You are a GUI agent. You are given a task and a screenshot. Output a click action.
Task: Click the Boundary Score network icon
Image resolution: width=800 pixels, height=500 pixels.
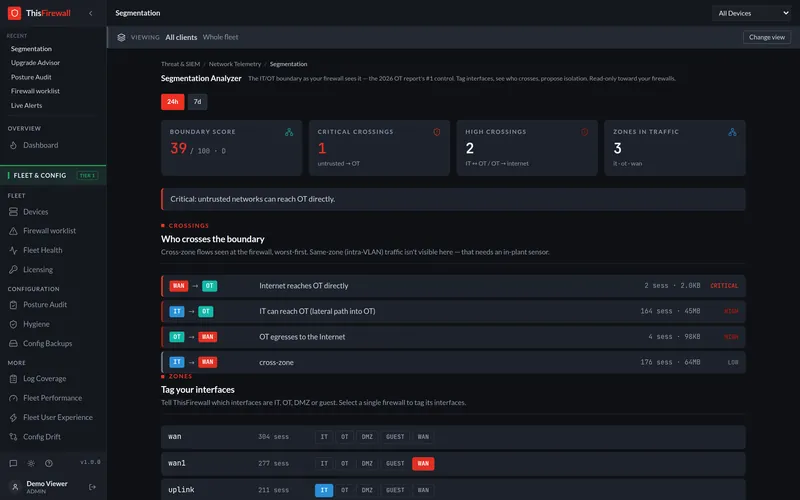pos(289,132)
